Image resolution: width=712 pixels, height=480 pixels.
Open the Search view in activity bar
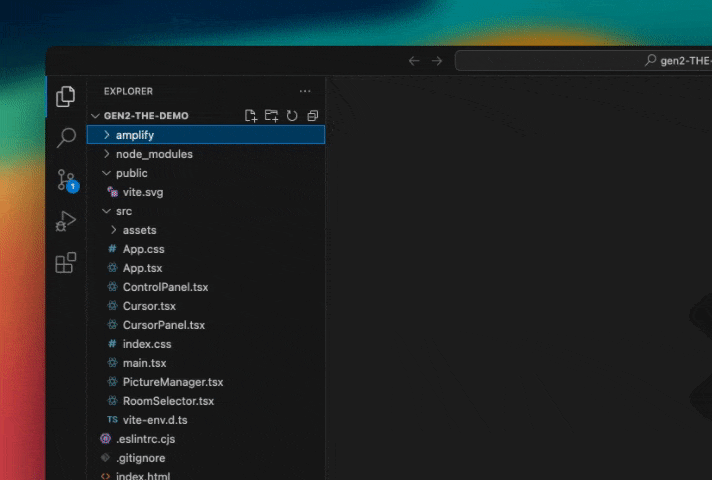click(66, 137)
